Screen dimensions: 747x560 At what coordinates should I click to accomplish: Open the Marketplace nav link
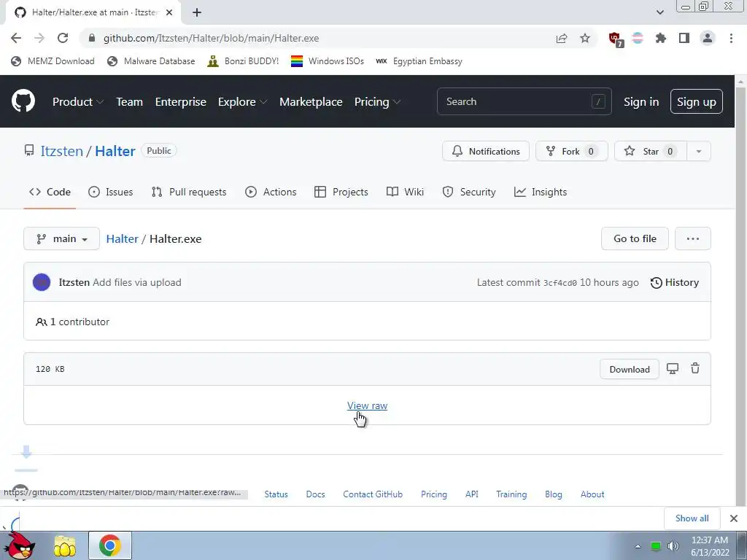311,101
